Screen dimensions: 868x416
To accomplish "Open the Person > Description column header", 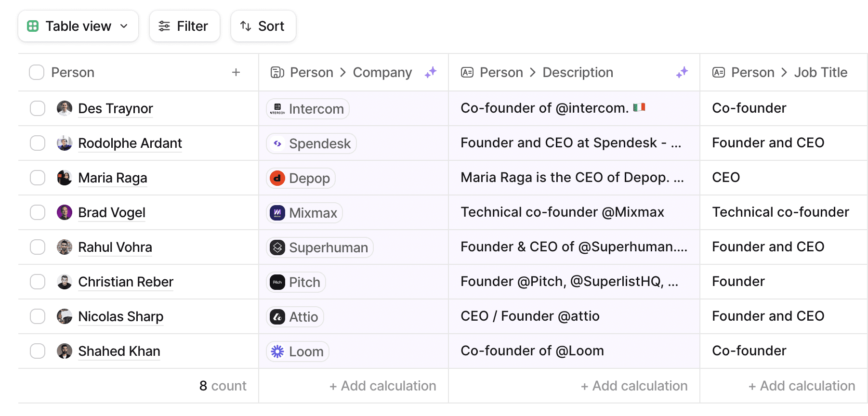I will (x=574, y=72).
